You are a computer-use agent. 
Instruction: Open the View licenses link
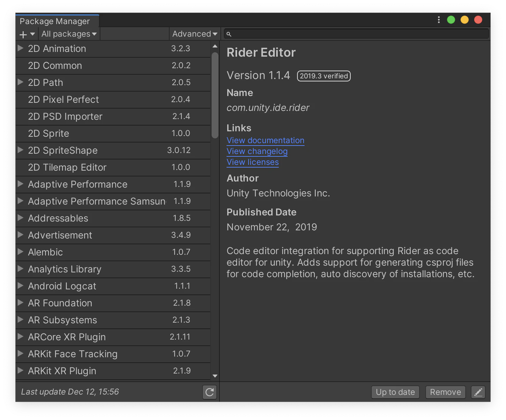tap(253, 162)
